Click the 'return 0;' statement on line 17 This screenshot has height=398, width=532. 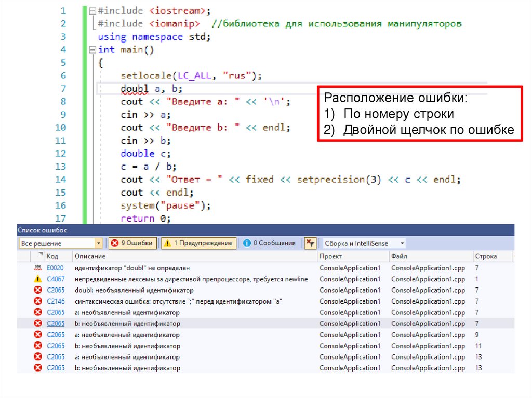point(145,218)
